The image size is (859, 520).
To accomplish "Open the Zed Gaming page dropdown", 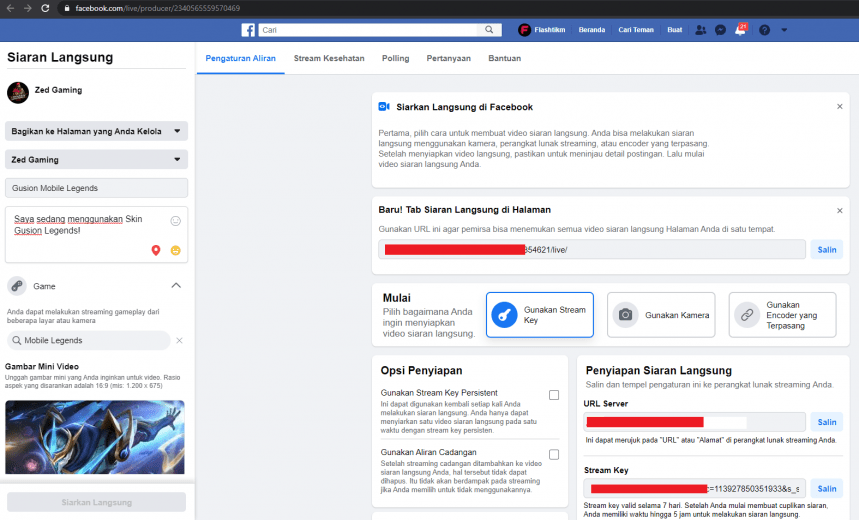I will tap(96, 159).
